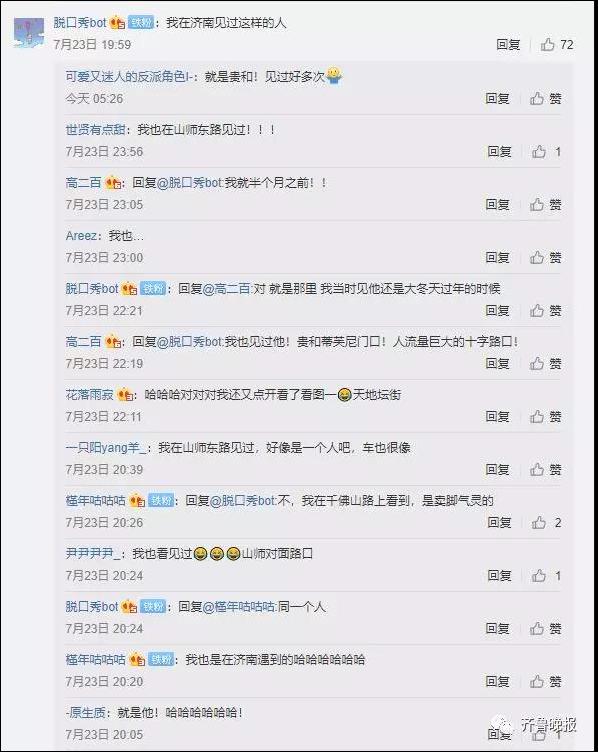This screenshot has width=598, height=752.
Task: Open 高二百's profile from the 23:05 comment
Action: pos(83,183)
